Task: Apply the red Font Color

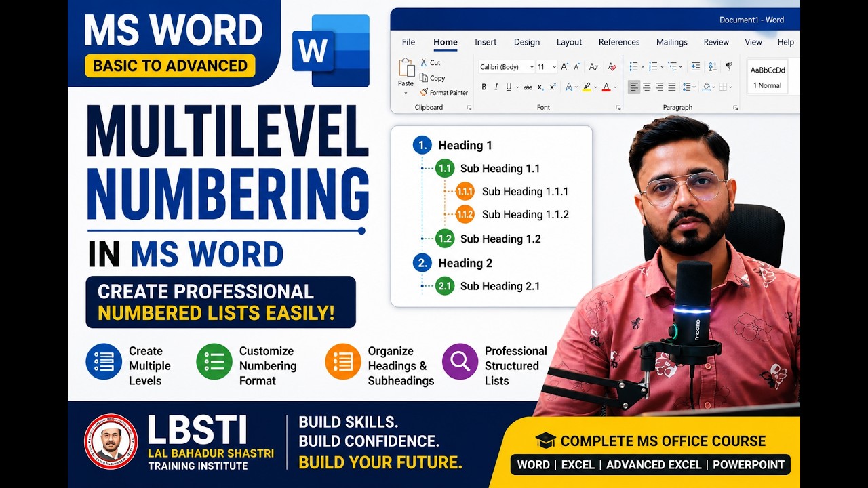Action: coord(606,87)
